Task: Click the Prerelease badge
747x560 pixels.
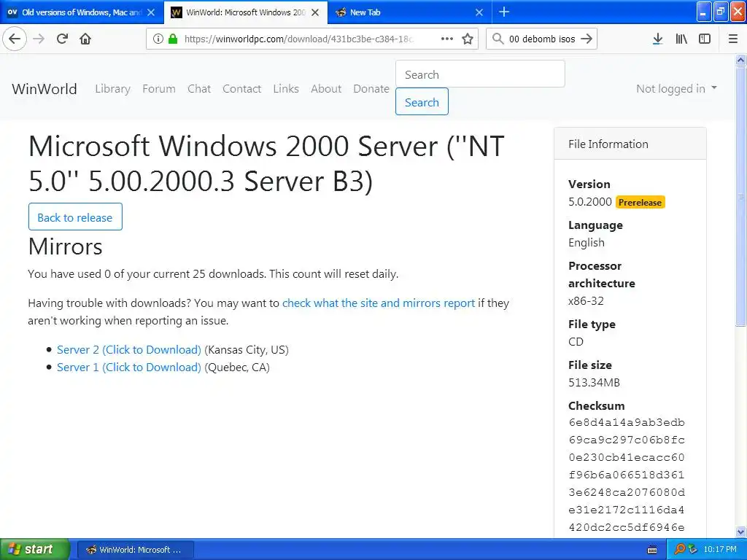Action: 640,203
